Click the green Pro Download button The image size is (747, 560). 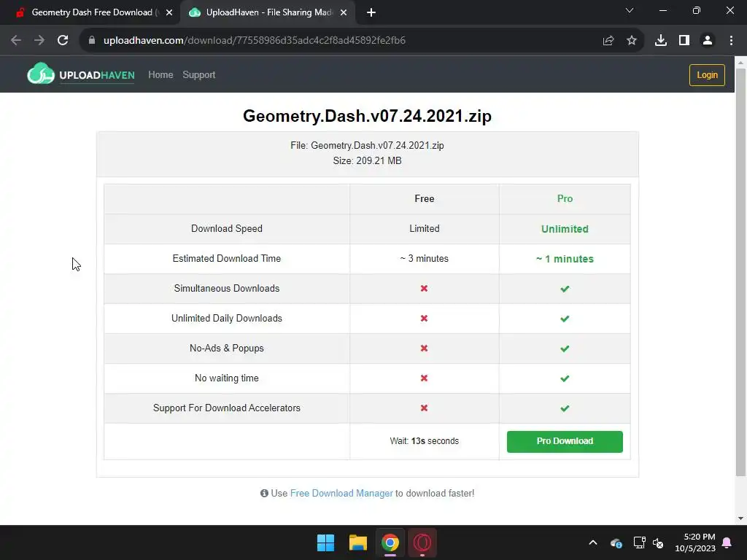coord(565,441)
